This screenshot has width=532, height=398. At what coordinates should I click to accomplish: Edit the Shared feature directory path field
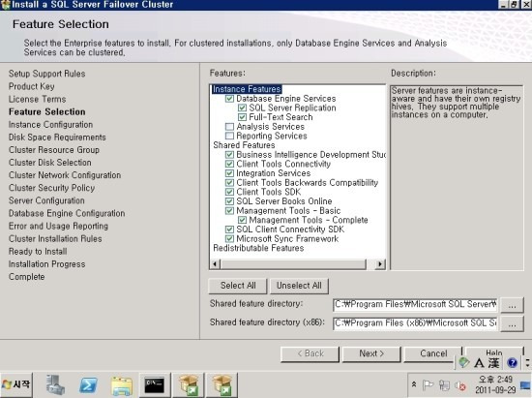pyautogui.click(x=415, y=305)
